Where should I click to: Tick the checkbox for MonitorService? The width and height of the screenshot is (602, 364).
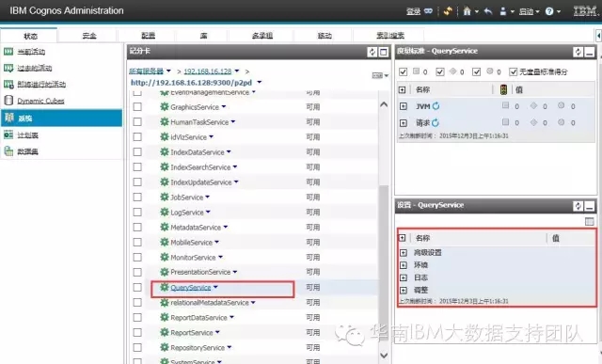click(137, 258)
